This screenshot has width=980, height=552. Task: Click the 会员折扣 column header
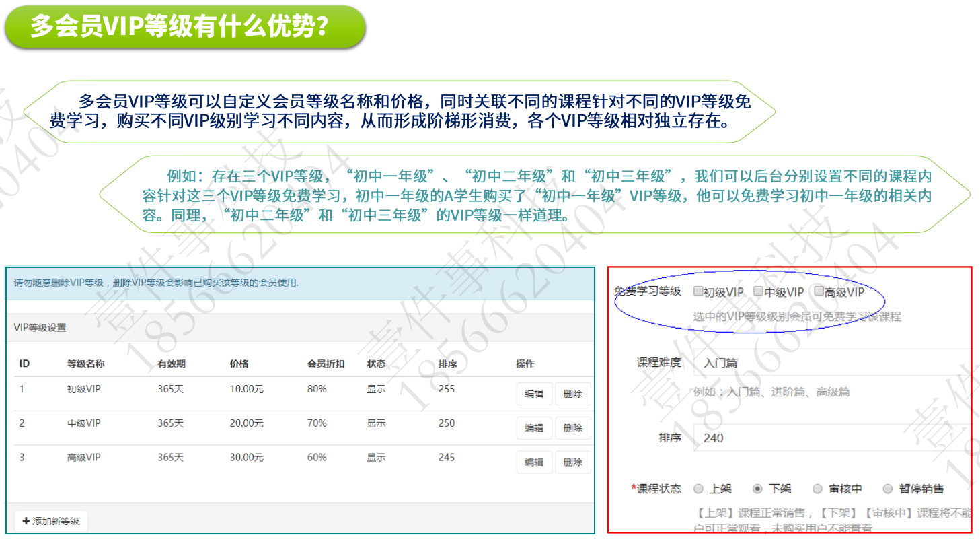pyautogui.click(x=326, y=364)
